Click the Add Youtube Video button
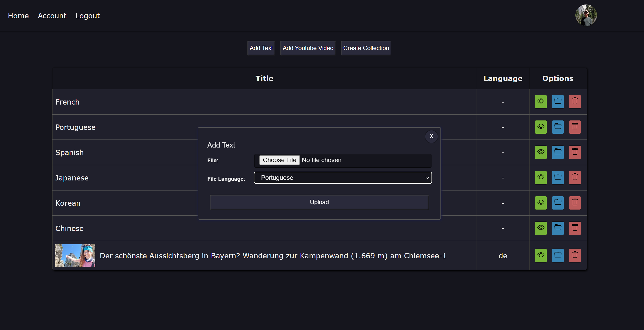Image resolution: width=644 pixels, height=330 pixels. (x=308, y=48)
